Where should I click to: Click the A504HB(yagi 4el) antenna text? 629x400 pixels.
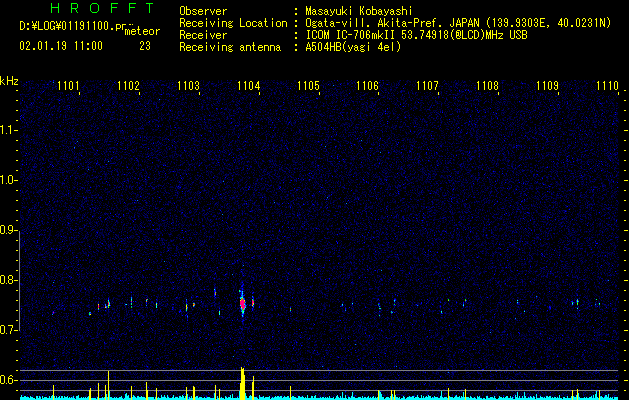click(353, 47)
